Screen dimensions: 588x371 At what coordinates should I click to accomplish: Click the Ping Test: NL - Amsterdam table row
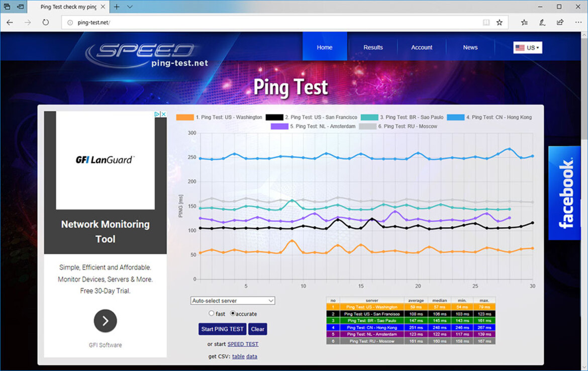tap(411, 334)
